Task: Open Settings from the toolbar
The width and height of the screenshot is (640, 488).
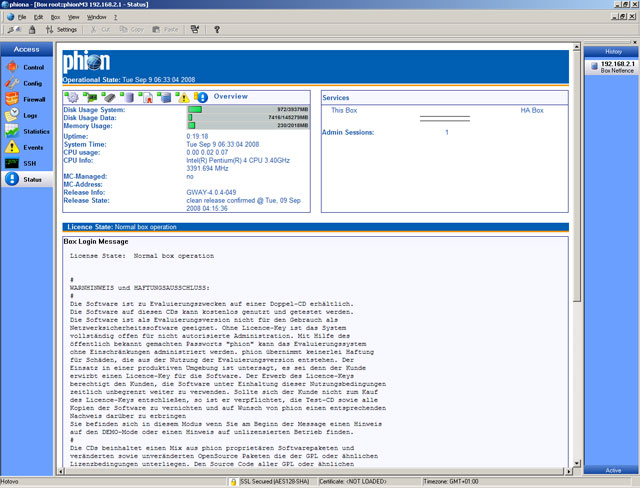Action: [61, 30]
